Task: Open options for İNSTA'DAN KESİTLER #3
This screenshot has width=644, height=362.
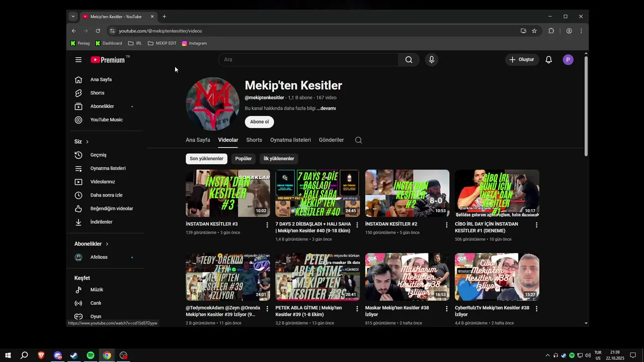Action: [x=267, y=225]
